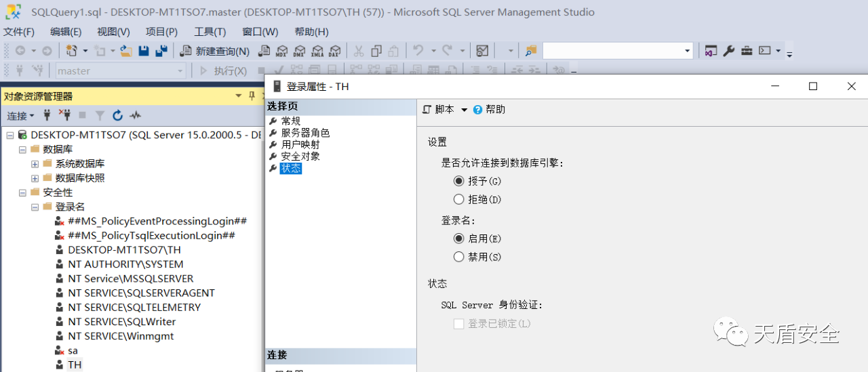Click the XMLA query icon
Viewport: 868px width, 372px height.
(317, 51)
